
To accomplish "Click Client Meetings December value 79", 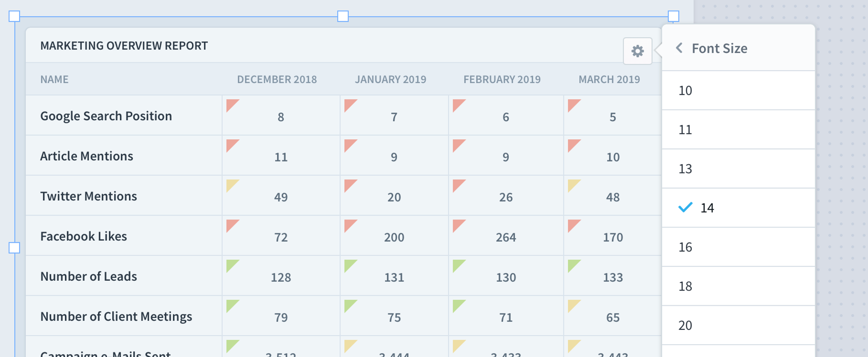I will (281, 317).
